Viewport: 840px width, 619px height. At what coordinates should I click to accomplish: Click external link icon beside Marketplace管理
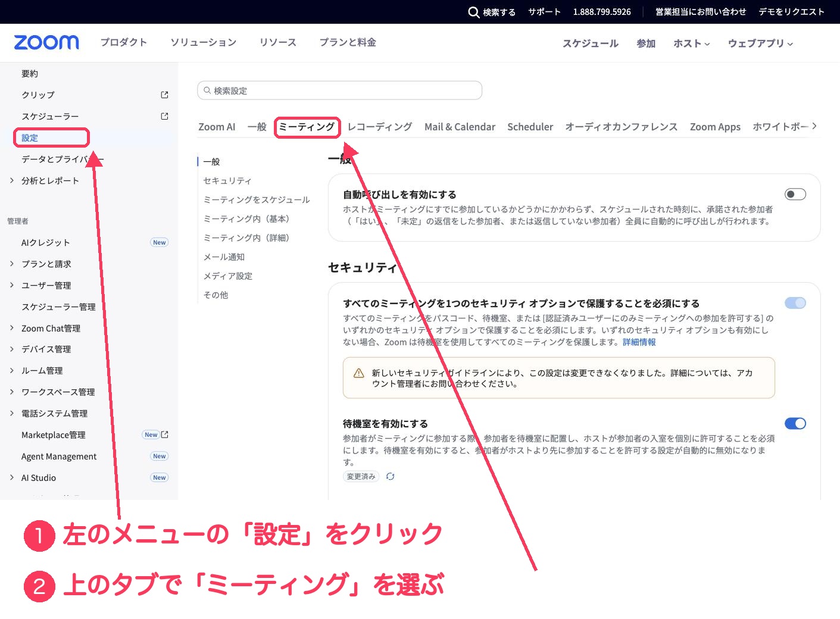[165, 434]
